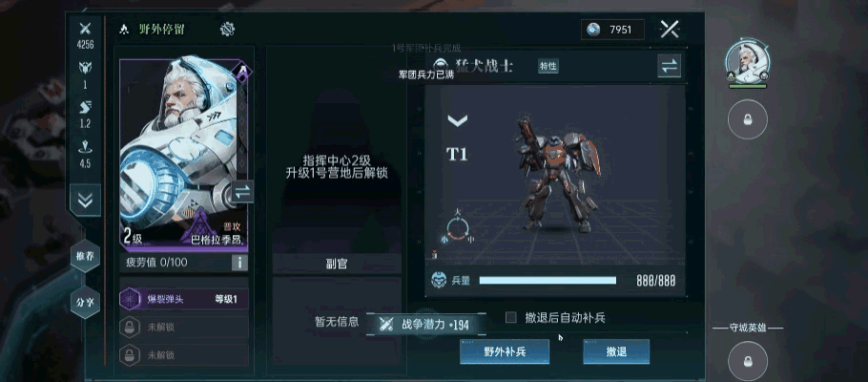Select the 爆裂弹头 skill icon
Screen dimensions: 868x382
click(x=129, y=299)
